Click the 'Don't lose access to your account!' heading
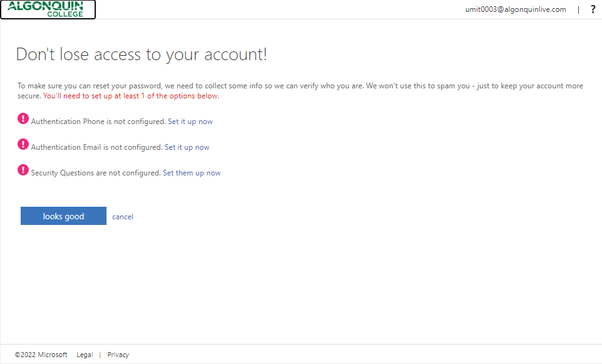Image resolution: width=602 pixels, height=364 pixels. coord(142,55)
